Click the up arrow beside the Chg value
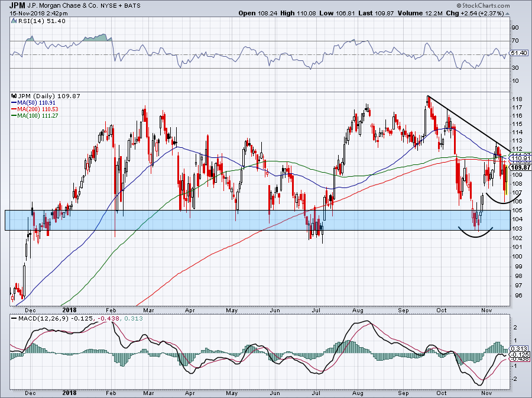The height and width of the screenshot is (398, 532). (x=508, y=14)
